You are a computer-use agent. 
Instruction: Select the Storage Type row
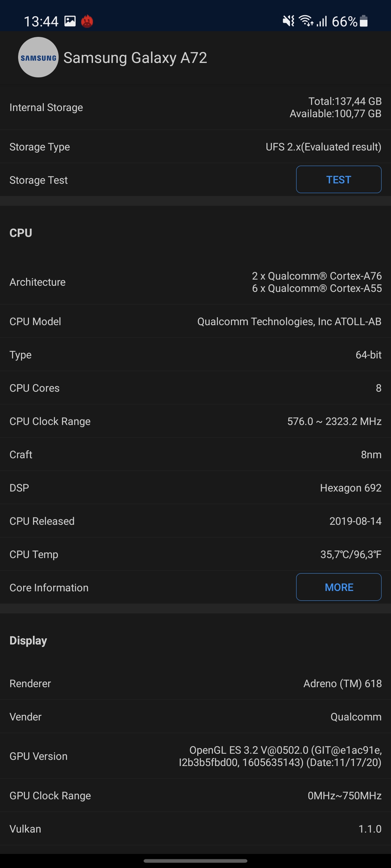(x=195, y=147)
